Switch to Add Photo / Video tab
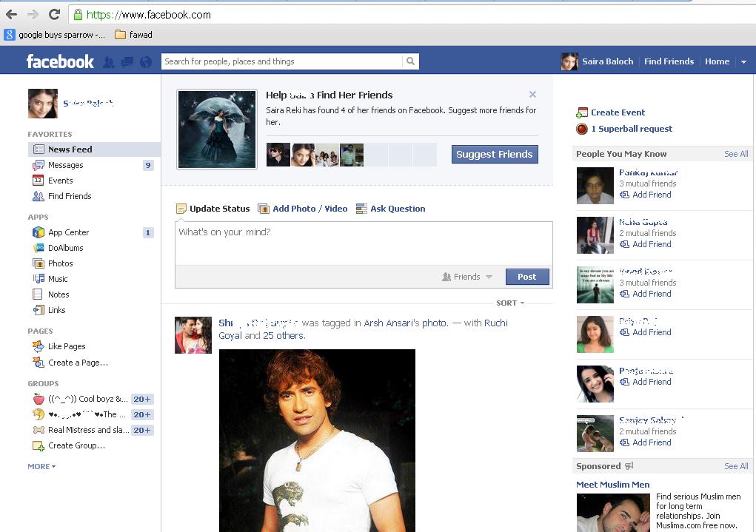 pyautogui.click(x=310, y=209)
